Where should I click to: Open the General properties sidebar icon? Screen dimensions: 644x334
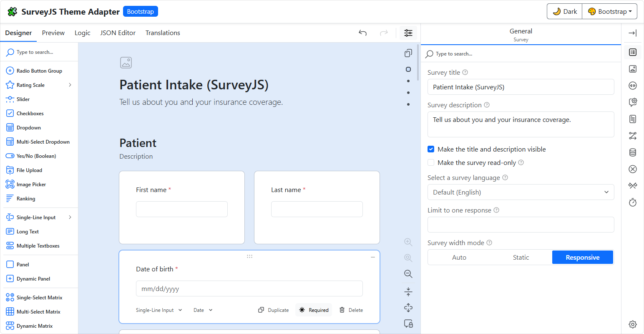[x=633, y=52]
